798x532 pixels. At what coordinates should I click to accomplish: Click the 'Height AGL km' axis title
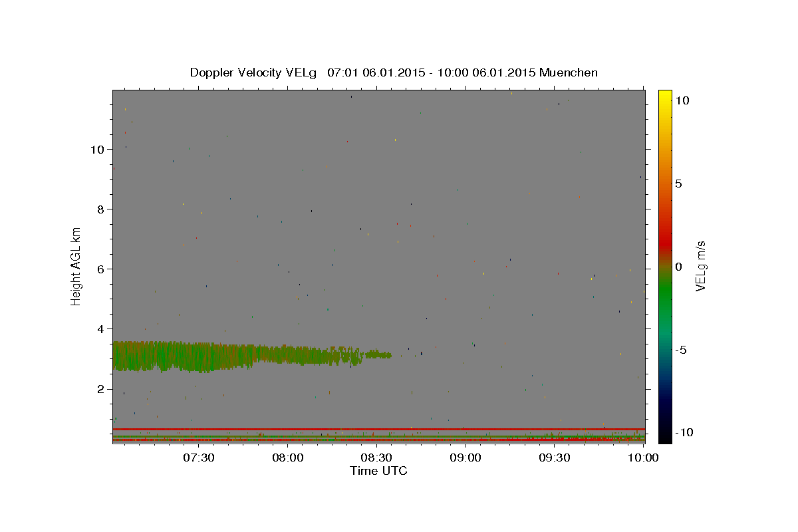tap(76, 266)
